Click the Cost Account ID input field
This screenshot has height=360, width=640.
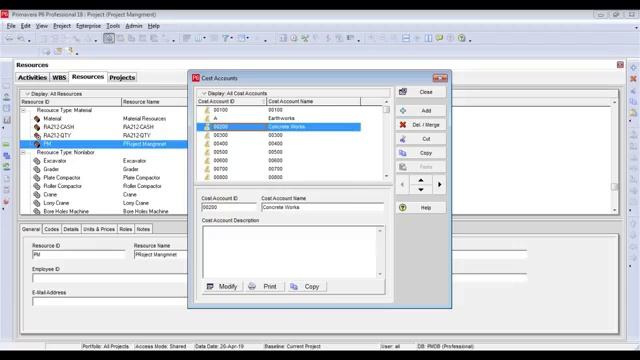229,207
